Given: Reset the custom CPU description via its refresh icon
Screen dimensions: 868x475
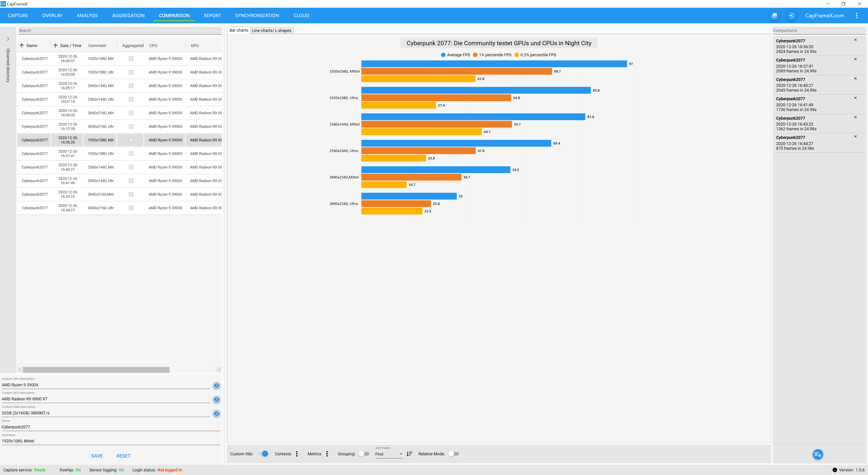Looking at the screenshot, I should pyautogui.click(x=216, y=385).
